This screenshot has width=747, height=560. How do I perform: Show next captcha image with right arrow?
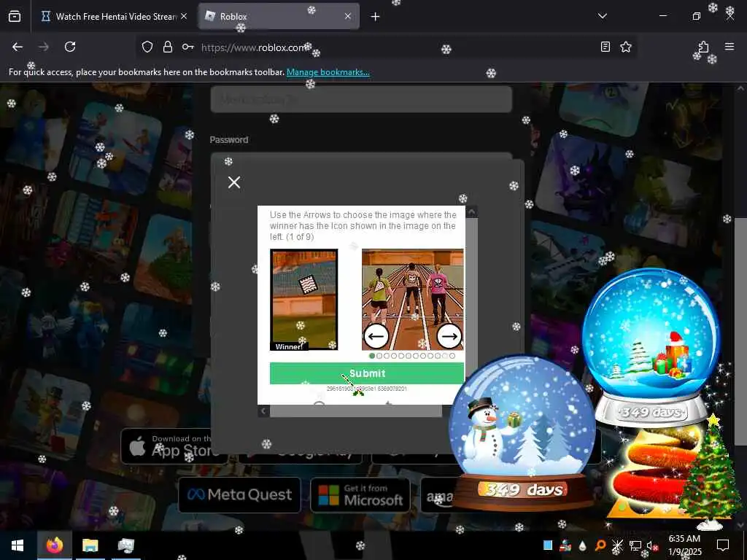449,336
